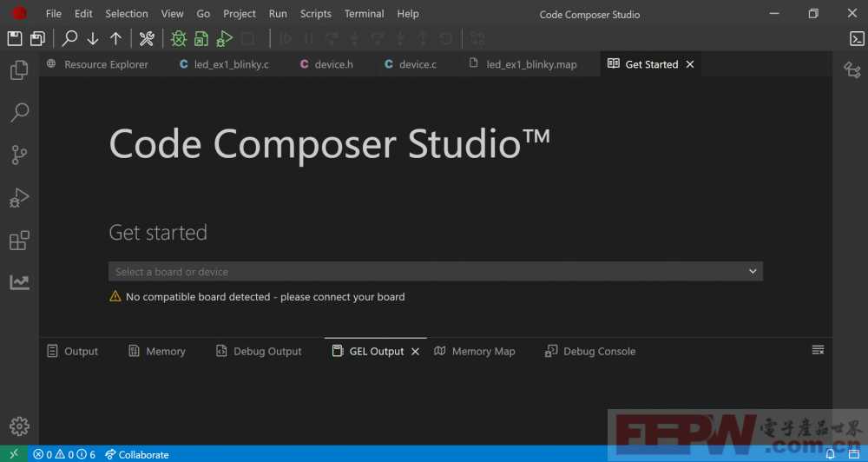Open the Project menu
The height and width of the screenshot is (462, 868).
click(x=240, y=14)
